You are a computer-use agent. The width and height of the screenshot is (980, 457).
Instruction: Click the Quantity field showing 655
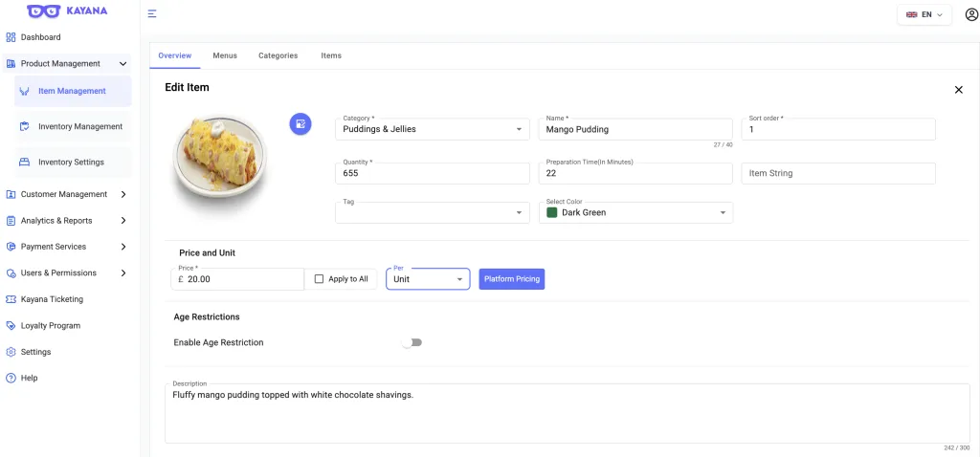433,174
